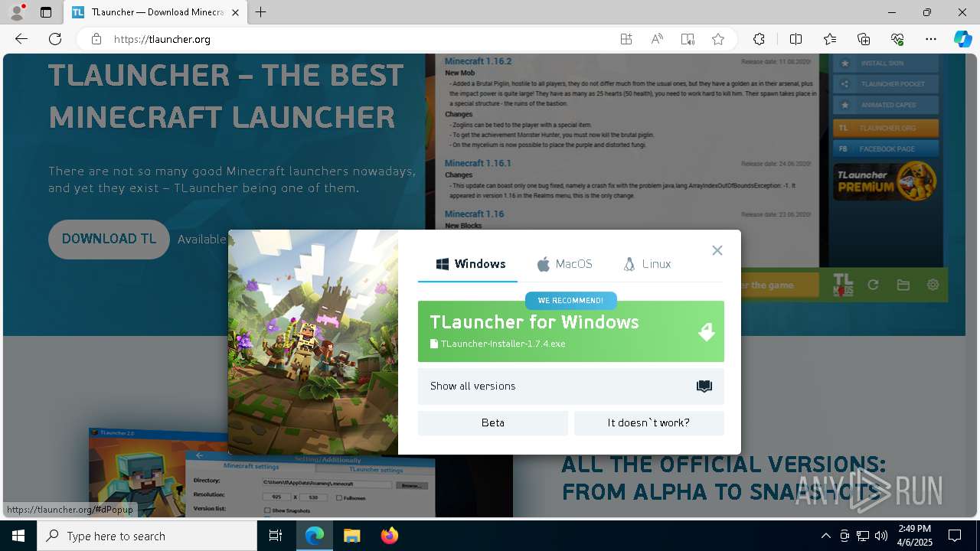
Task: Open a new tab with plus button
Action: tap(261, 12)
